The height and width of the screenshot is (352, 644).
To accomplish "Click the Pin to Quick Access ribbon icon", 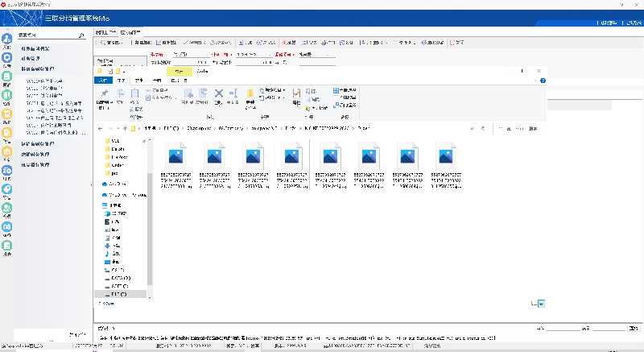I will click(103, 94).
